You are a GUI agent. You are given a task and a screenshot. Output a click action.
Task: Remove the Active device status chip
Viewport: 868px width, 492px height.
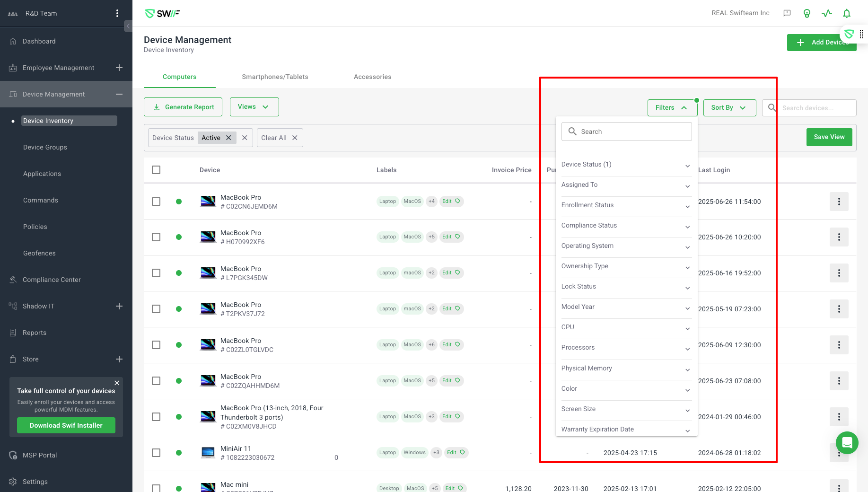coord(228,138)
